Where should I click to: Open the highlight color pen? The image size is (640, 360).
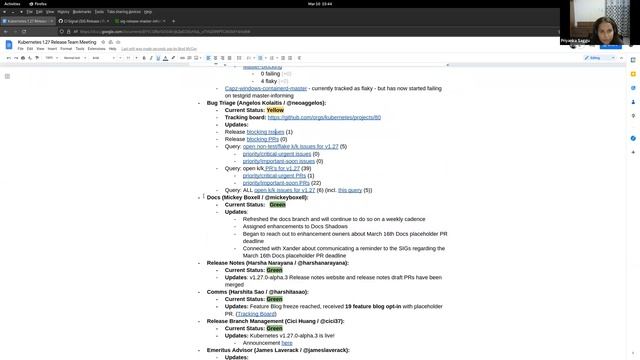[x=173, y=58]
